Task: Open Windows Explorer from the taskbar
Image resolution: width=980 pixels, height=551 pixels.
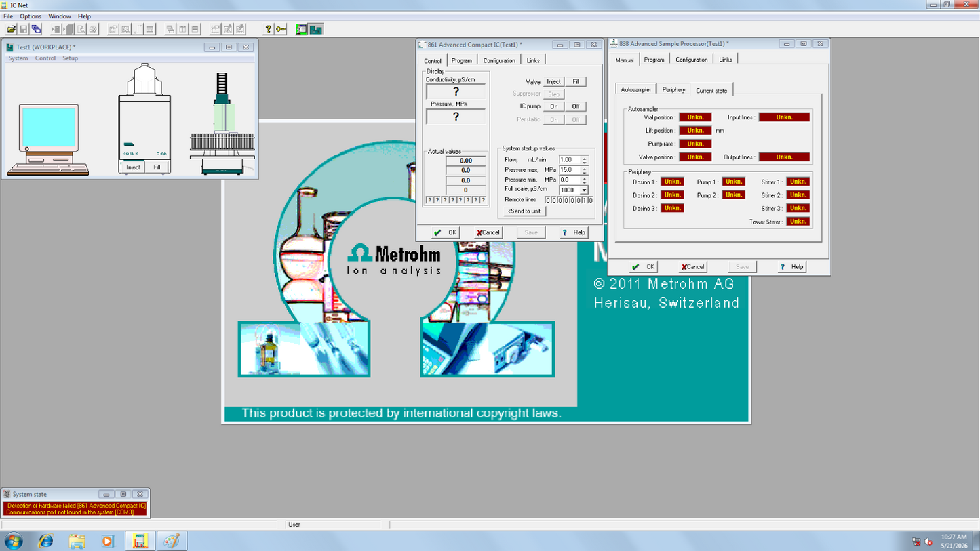Action: pos(77,541)
